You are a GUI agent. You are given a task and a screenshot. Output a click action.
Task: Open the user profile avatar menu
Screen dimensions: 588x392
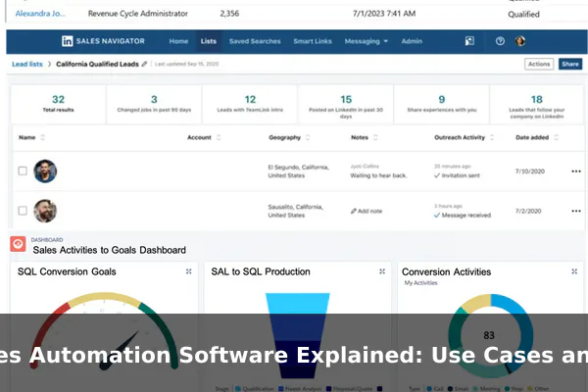point(520,41)
